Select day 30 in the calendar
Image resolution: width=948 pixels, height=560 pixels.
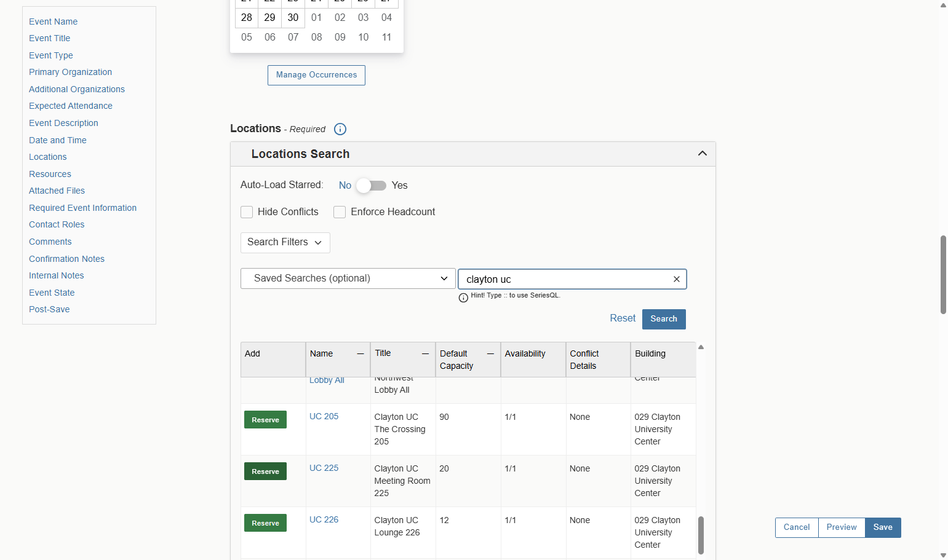click(x=293, y=18)
